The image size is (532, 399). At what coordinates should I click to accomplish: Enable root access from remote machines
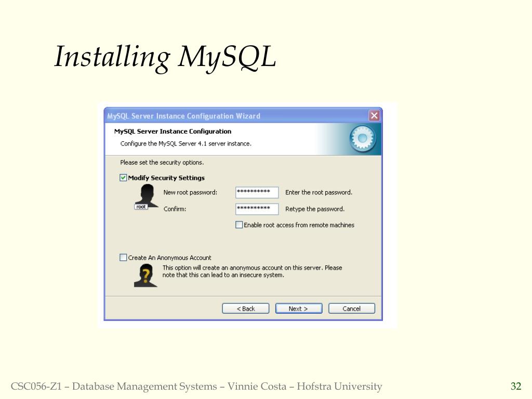(x=239, y=225)
